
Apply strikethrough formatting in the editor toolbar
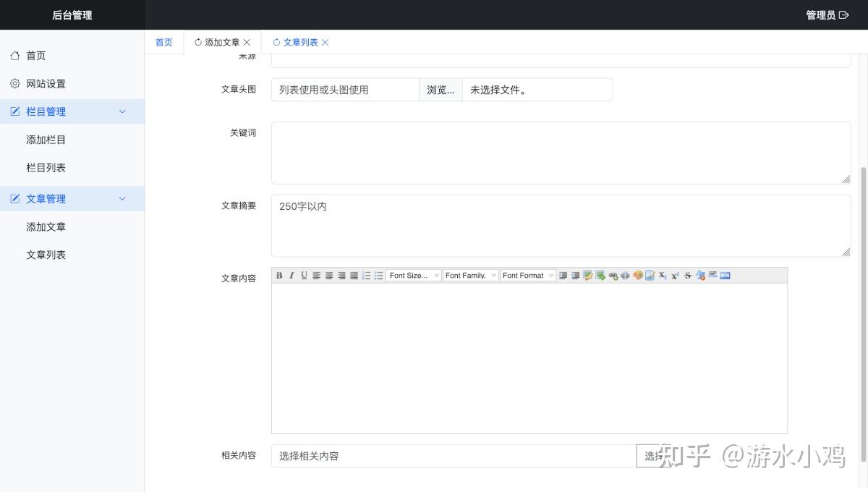click(687, 275)
